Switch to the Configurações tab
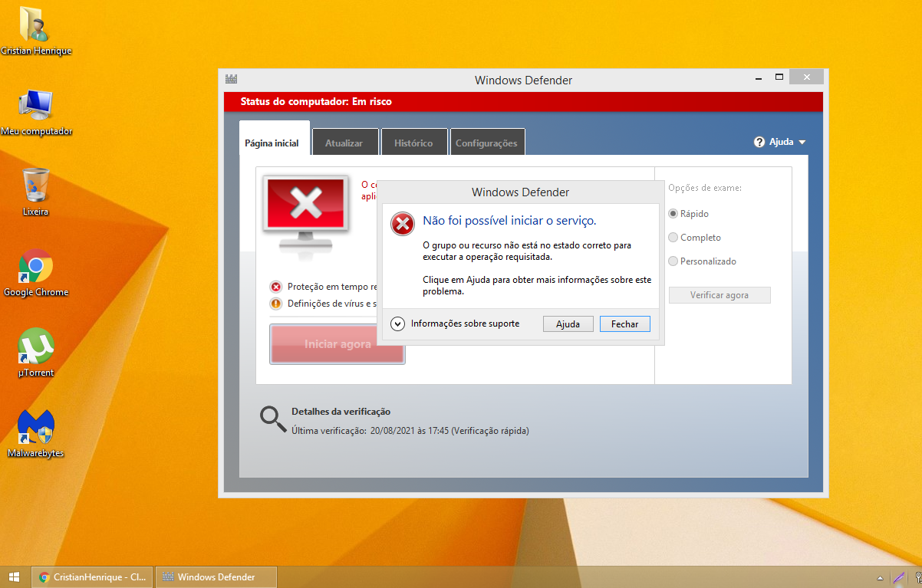922x588 pixels. coord(486,143)
